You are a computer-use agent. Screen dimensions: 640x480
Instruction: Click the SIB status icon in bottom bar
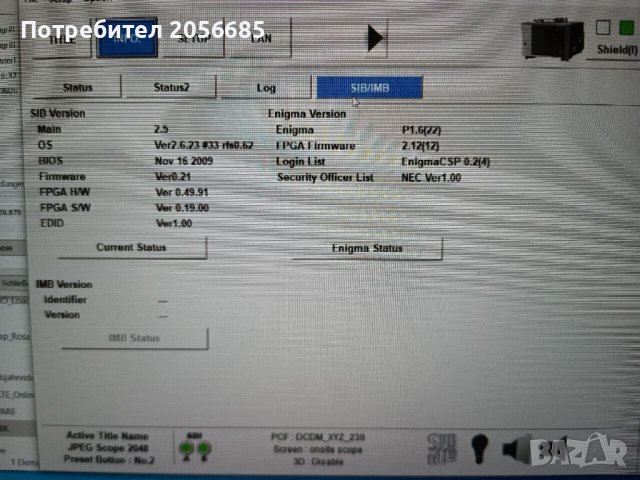tap(442, 449)
